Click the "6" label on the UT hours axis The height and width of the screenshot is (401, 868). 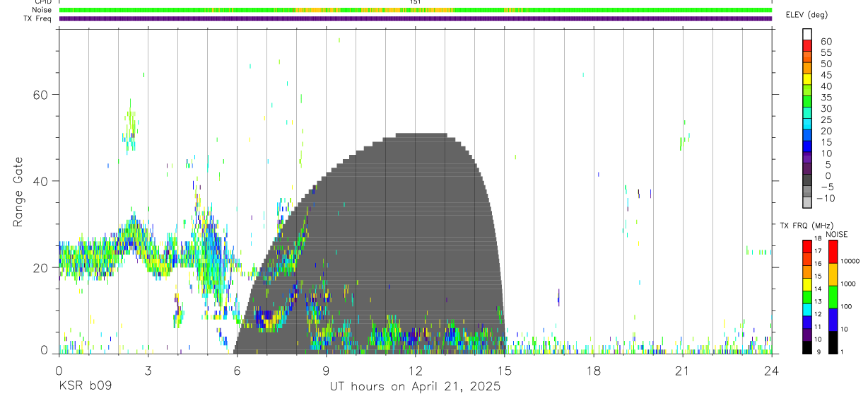pyautogui.click(x=237, y=371)
